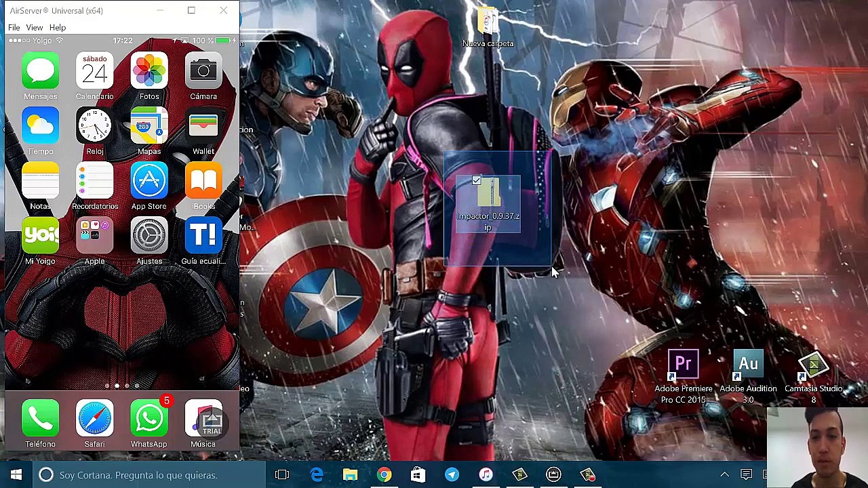Launch Google Chrome from taskbar
Screen dimensions: 868x488
click(x=384, y=474)
